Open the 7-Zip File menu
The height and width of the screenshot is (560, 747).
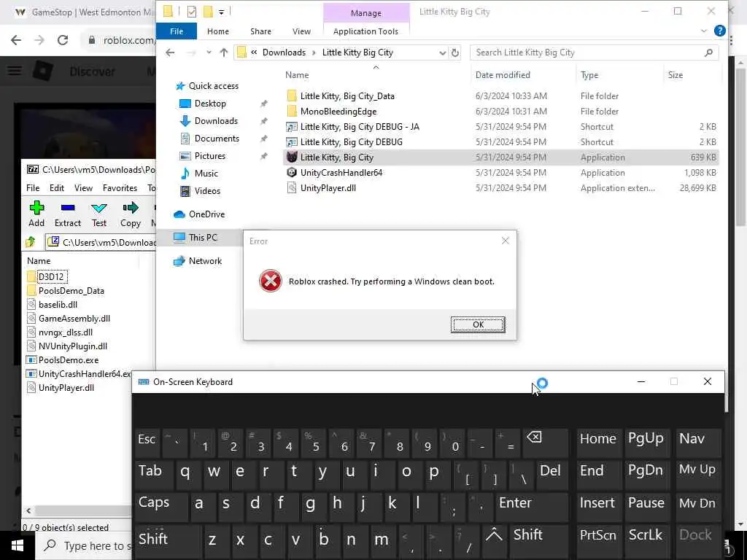click(33, 188)
